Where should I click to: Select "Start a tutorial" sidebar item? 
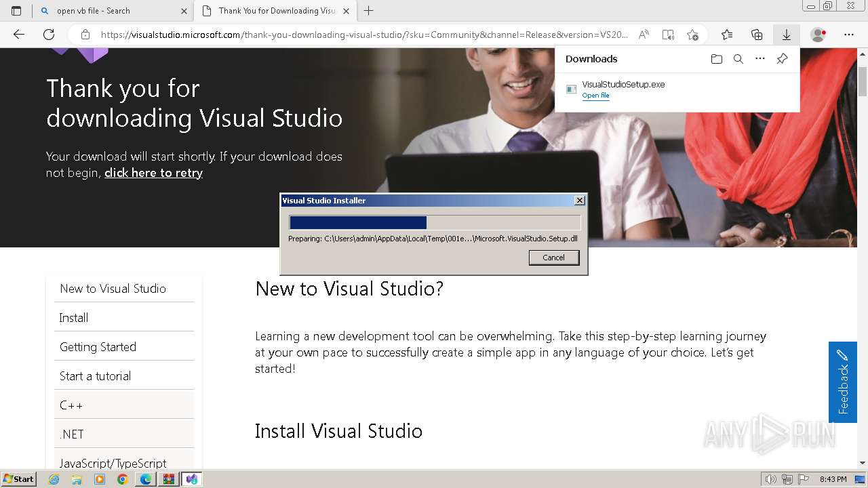pyautogui.click(x=124, y=376)
